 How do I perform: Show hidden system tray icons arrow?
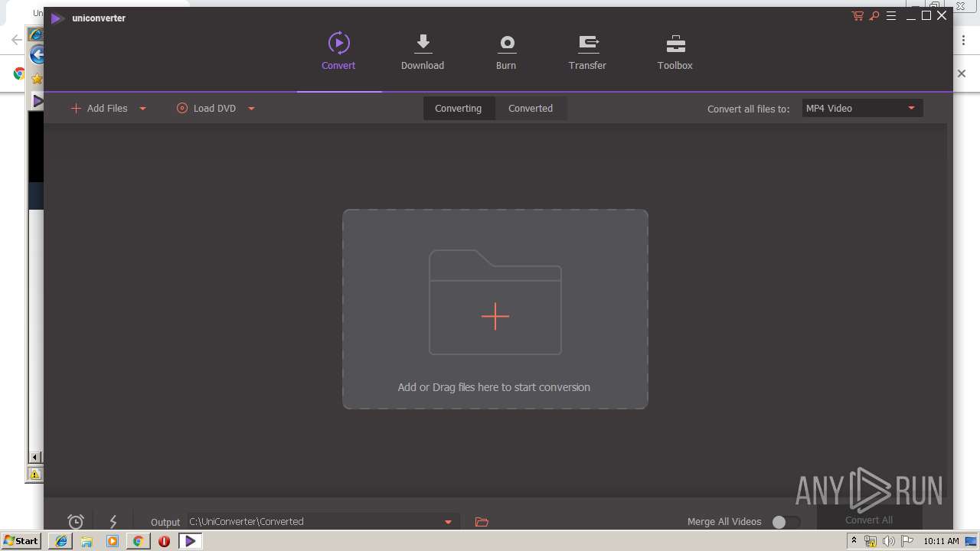(x=854, y=541)
